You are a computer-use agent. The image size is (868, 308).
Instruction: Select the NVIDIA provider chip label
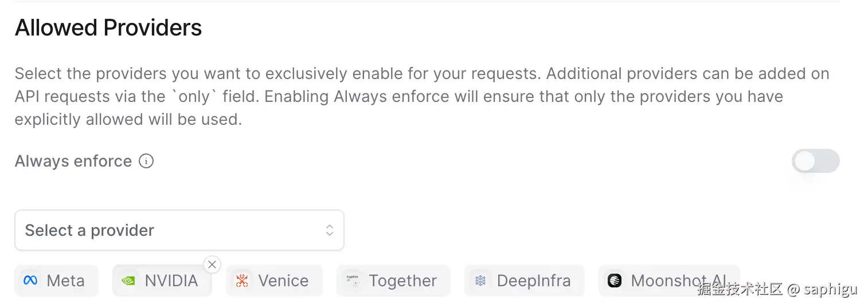171,281
